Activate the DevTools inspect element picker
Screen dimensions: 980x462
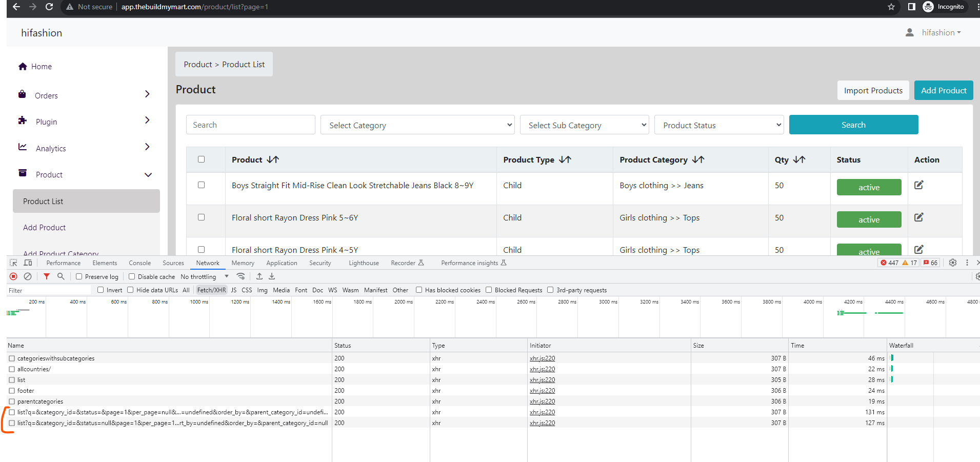coord(13,263)
